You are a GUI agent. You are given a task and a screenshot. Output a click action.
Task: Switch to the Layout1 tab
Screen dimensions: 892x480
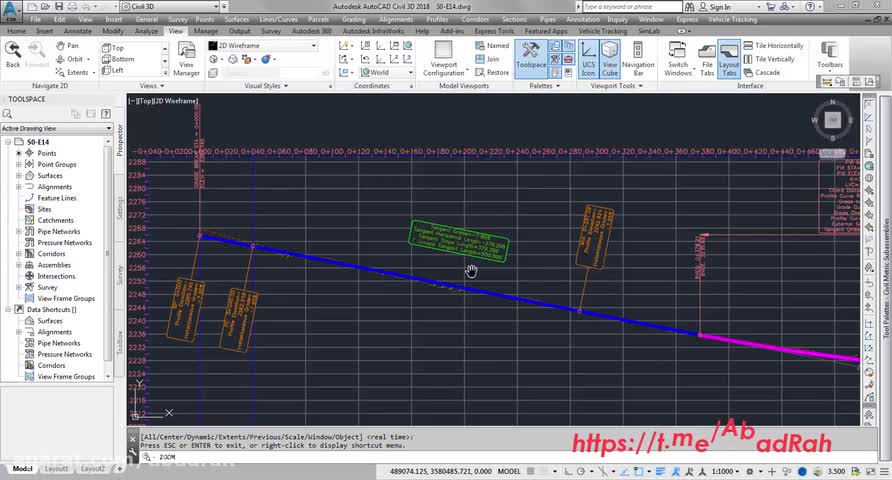(56, 469)
